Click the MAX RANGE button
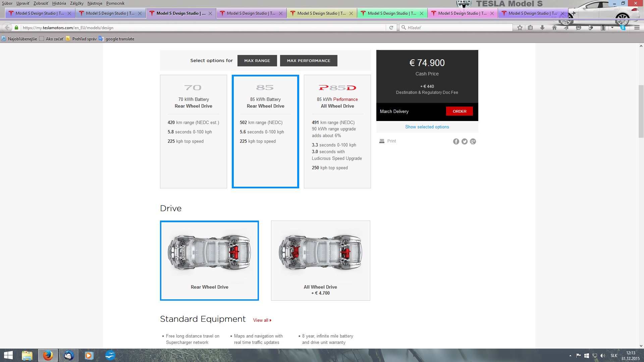The width and height of the screenshot is (644, 362). (257, 61)
